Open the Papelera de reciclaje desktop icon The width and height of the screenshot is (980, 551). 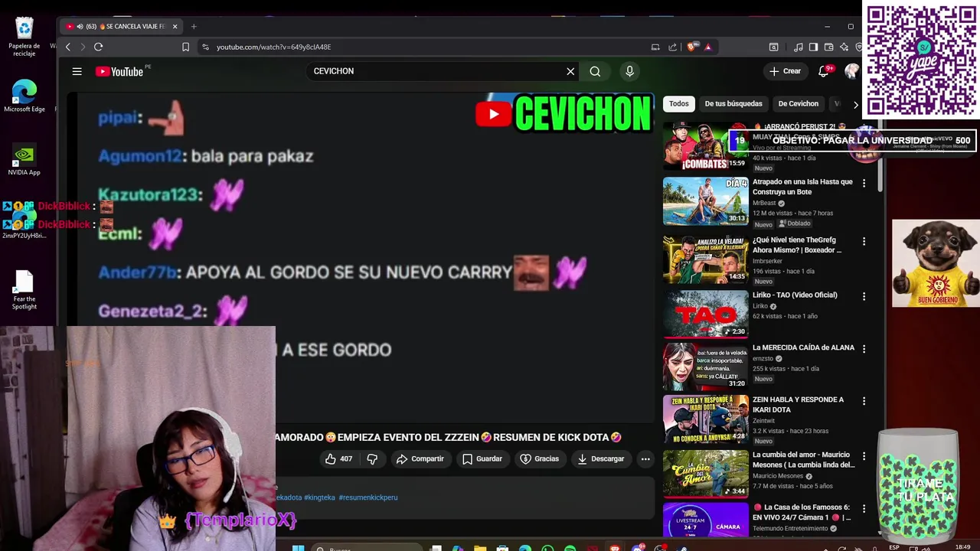click(24, 37)
